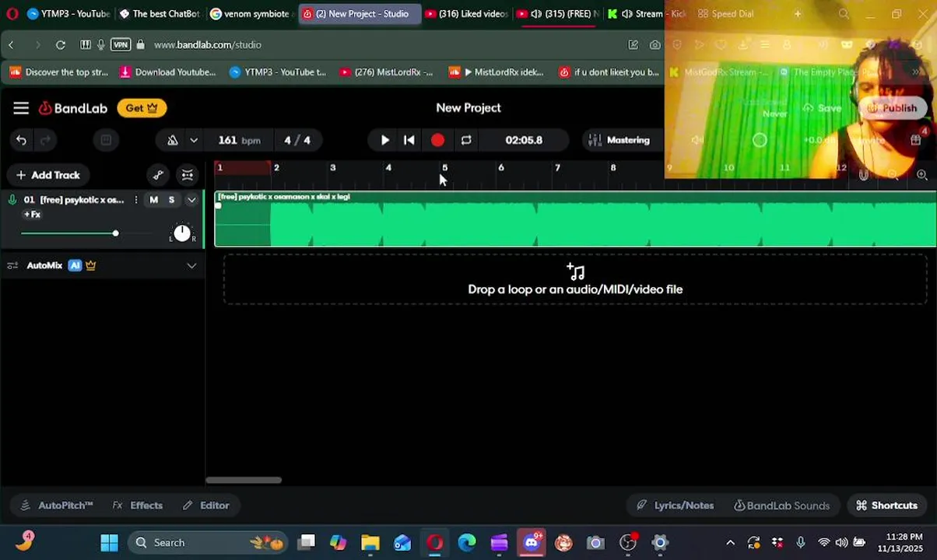Open Microsoft Edge from the taskbar
The image size is (937, 560).
(x=467, y=543)
